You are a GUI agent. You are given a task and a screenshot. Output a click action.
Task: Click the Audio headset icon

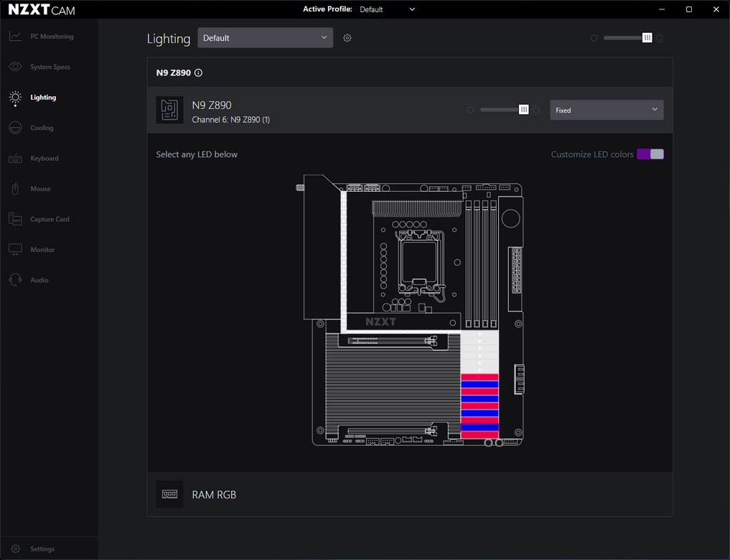coord(15,280)
